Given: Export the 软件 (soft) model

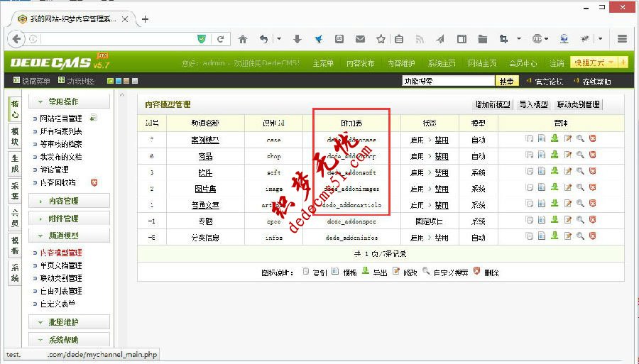Looking at the screenshot, I should tap(555, 170).
